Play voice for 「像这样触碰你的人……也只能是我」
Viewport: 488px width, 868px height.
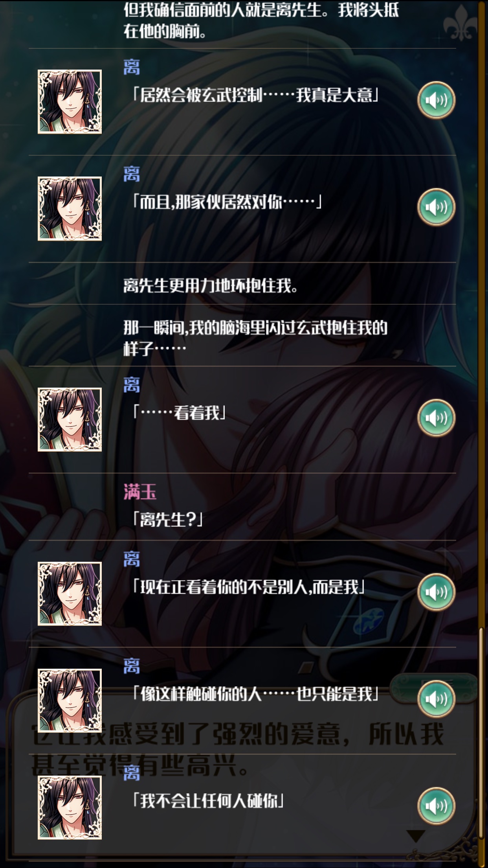point(436,699)
